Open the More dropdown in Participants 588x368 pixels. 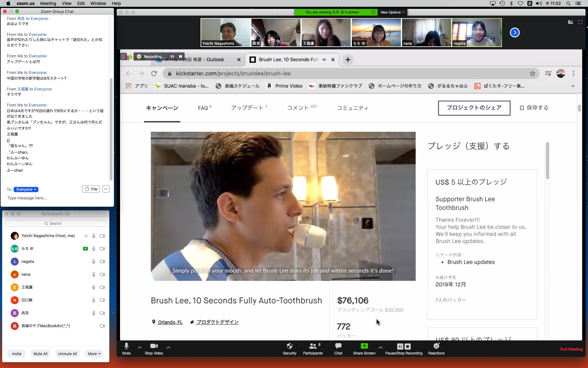94,354
